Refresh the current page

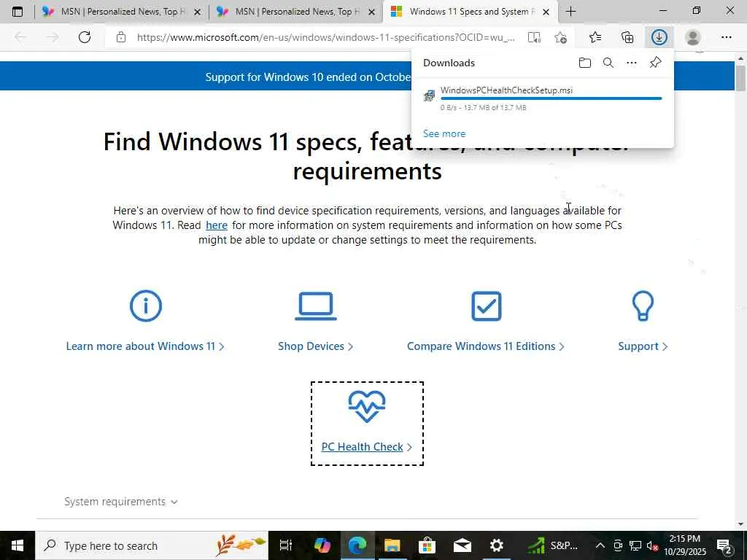(85, 37)
